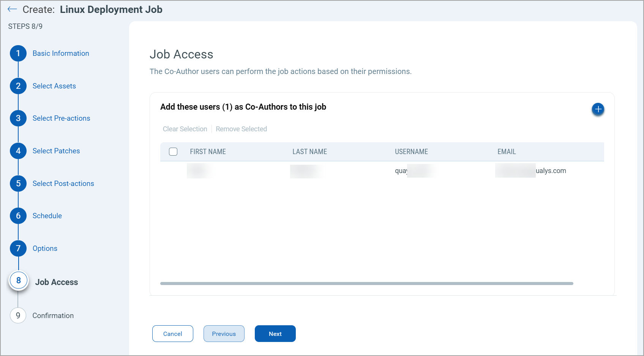Click the step 7 Options circle
The width and height of the screenshot is (644, 356).
[18, 248]
